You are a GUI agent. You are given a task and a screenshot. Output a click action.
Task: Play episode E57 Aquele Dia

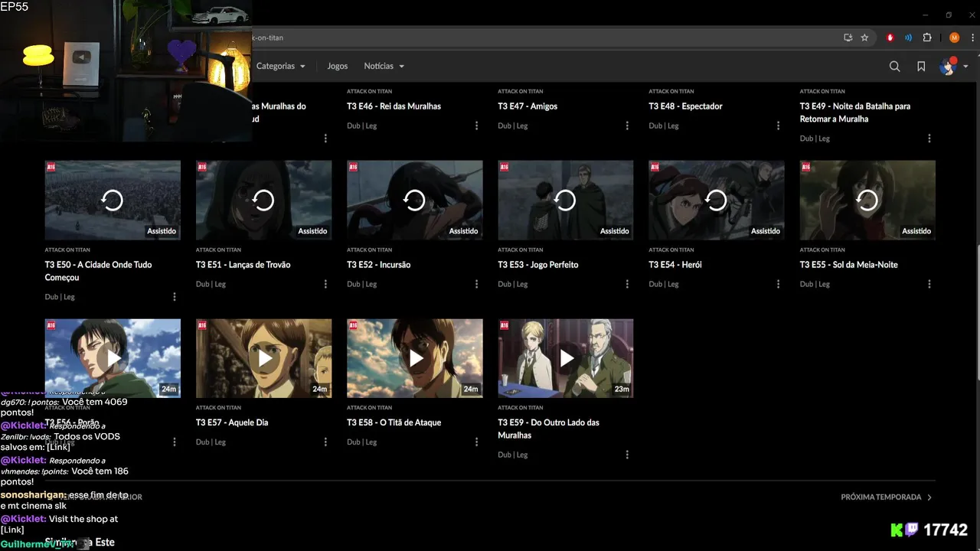pyautogui.click(x=263, y=358)
